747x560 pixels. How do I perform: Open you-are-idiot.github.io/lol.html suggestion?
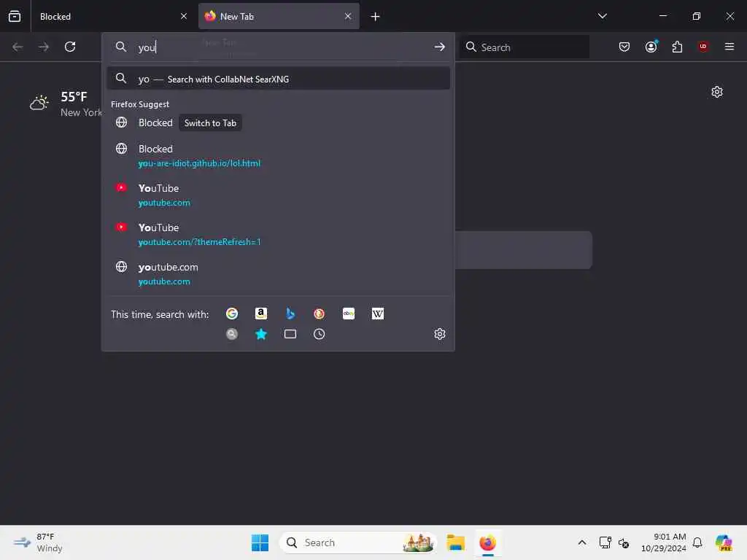click(x=279, y=156)
